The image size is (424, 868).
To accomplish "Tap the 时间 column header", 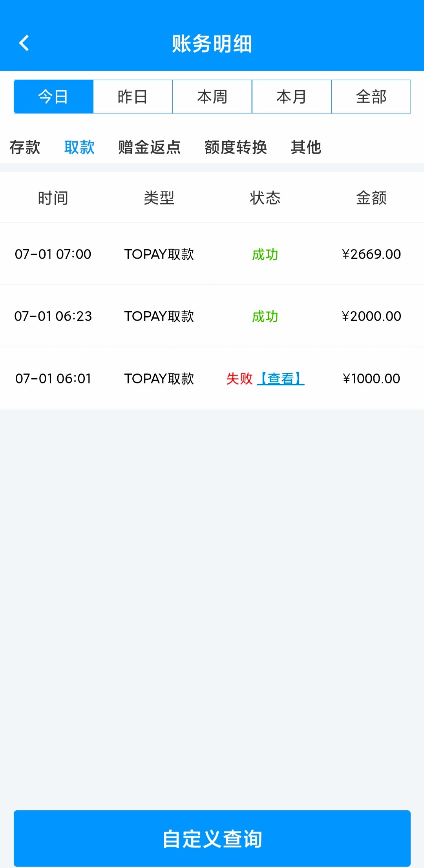I will click(x=53, y=198).
